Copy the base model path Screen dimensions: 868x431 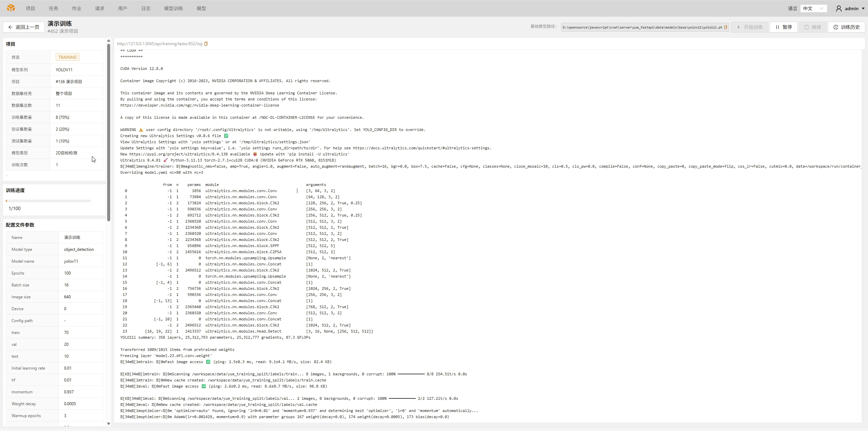(x=726, y=27)
